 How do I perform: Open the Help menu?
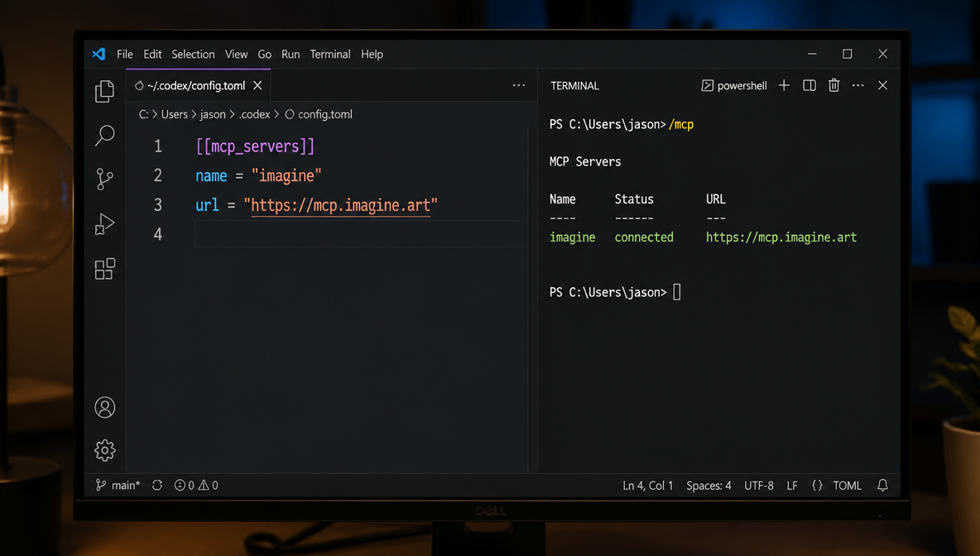click(x=372, y=55)
